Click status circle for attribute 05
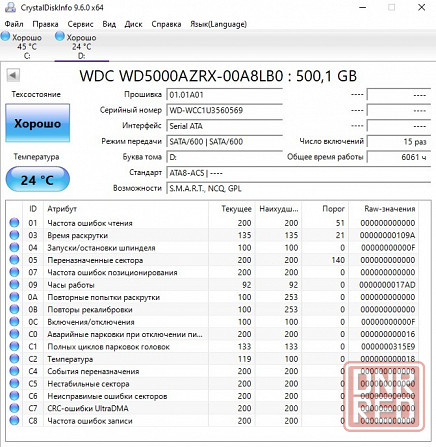 pos(14,260)
